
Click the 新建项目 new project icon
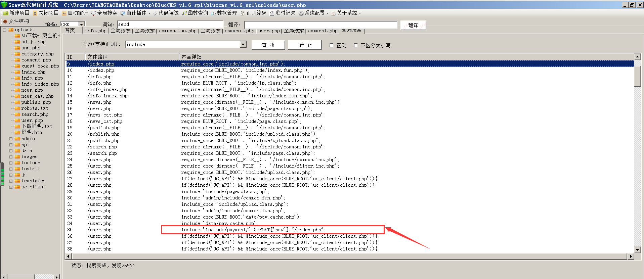(x=16, y=13)
